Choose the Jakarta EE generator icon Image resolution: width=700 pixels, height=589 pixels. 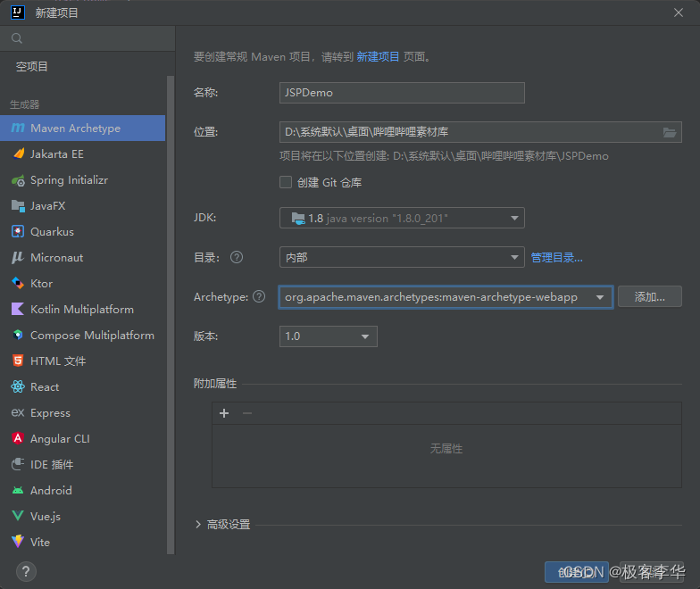tap(18, 153)
